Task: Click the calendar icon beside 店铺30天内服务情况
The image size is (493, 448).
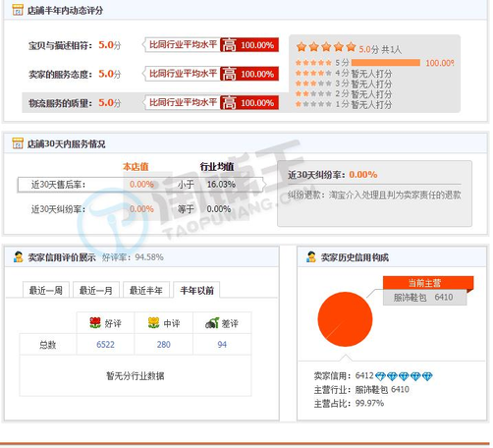Action: (18, 143)
